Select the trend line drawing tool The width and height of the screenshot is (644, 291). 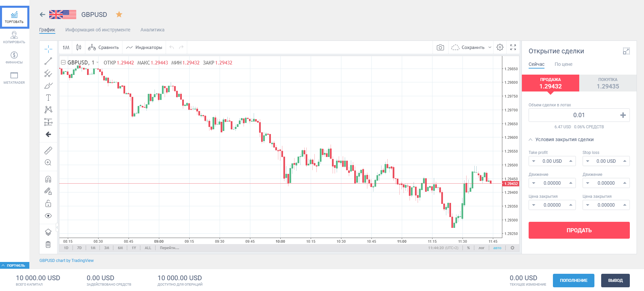tap(48, 61)
